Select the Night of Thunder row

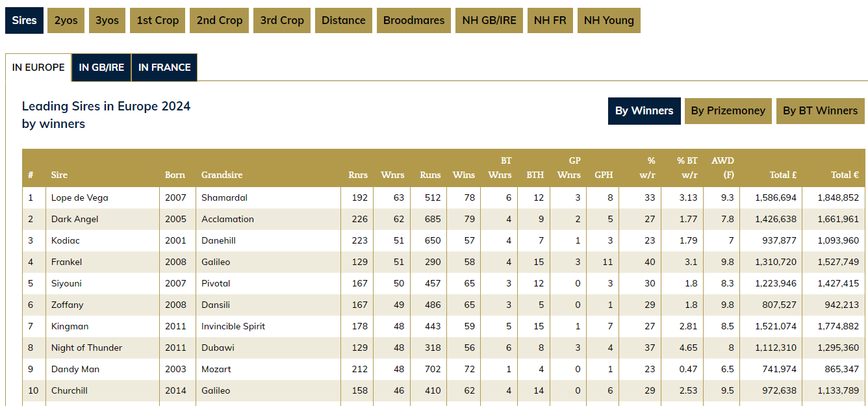86,348
